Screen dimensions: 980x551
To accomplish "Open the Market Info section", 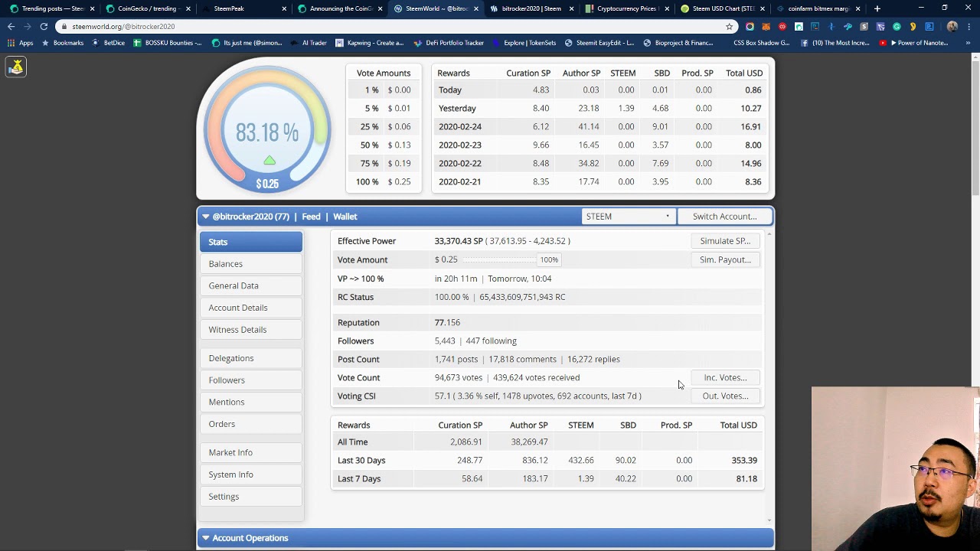I will (x=251, y=452).
